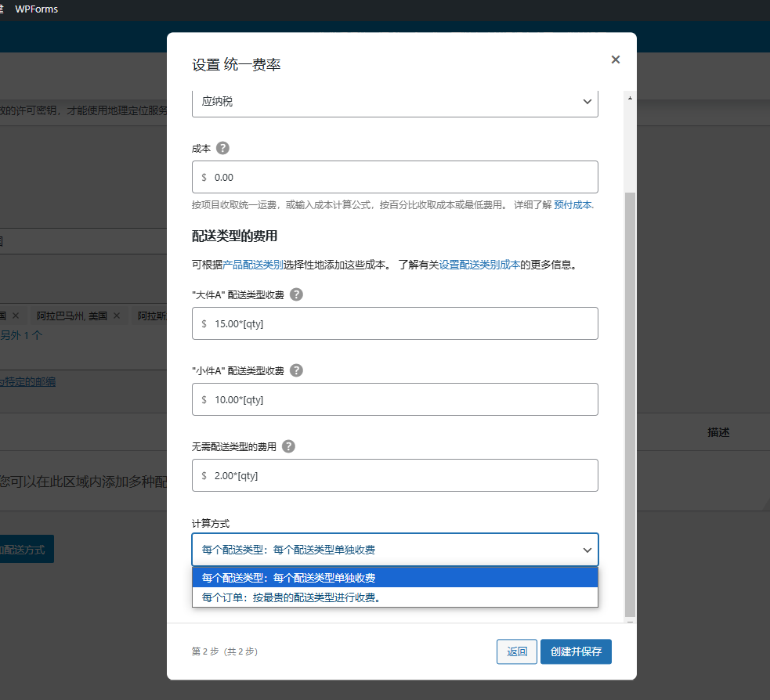The image size is (770, 700).
Task: Click the 返回 button
Action: (x=516, y=651)
